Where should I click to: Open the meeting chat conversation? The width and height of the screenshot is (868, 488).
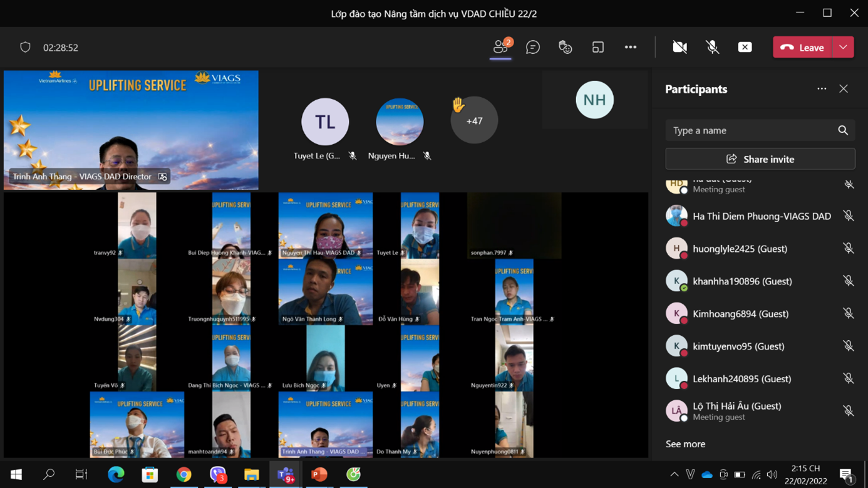[533, 47]
